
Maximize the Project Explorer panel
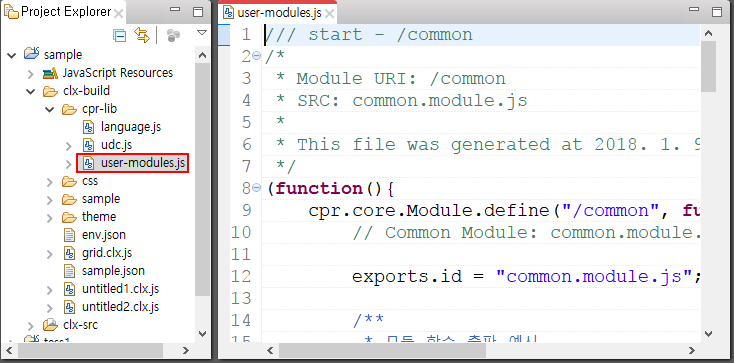(198, 12)
